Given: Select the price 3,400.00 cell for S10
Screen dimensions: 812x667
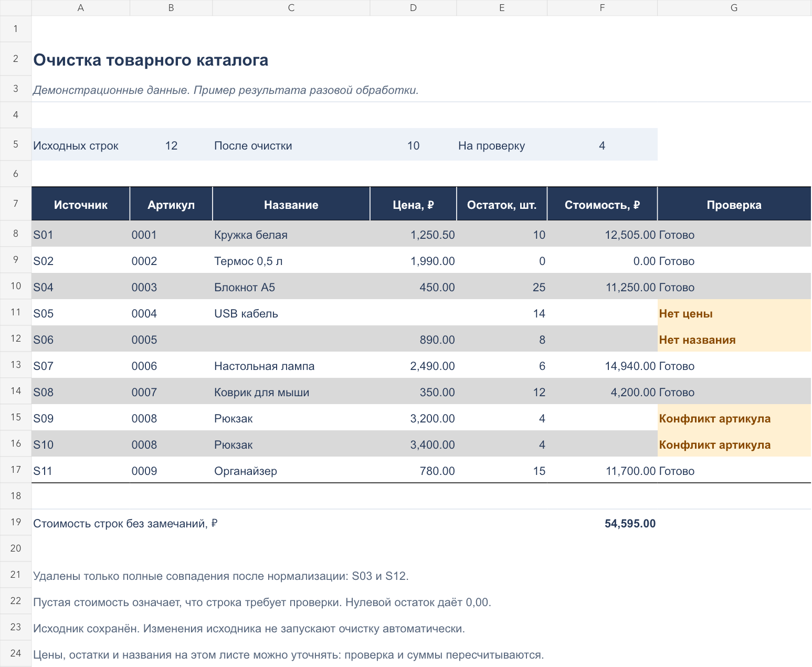Looking at the screenshot, I should point(413,444).
